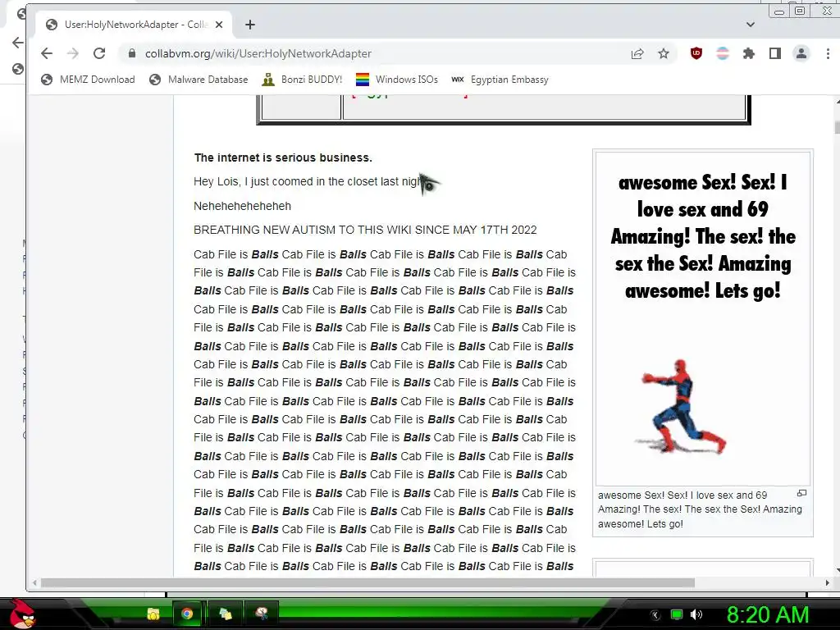Toggle the Chrome side panel

click(774, 53)
